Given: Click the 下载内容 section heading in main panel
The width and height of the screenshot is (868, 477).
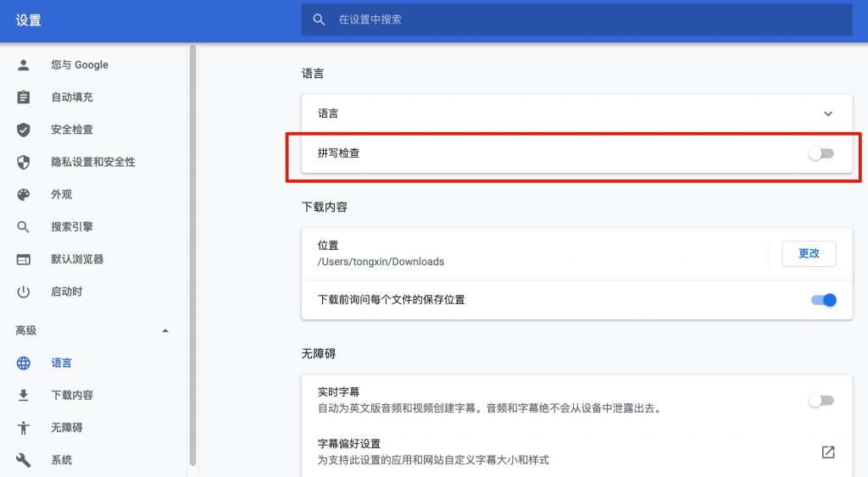Looking at the screenshot, I should 325,207.
